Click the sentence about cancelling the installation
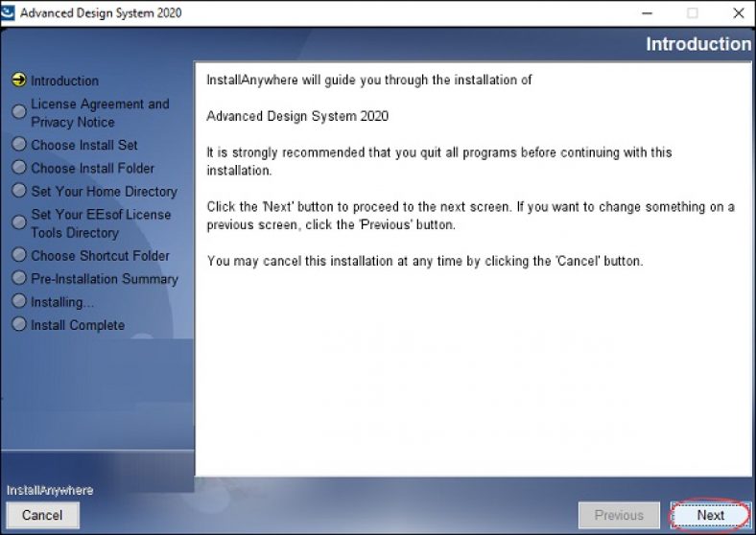The height and width of the screenshot is (535, 756). coord(425,261)
